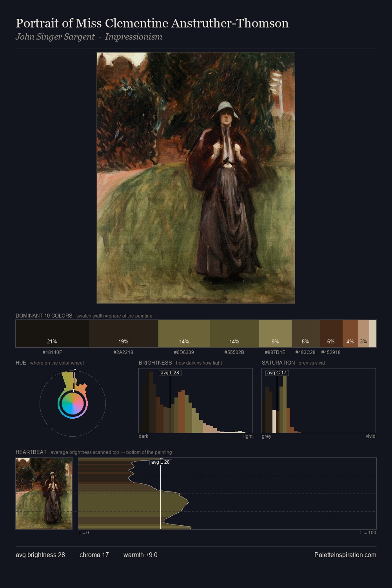The width and height of the screenshot is (392, 588).
Task: Click the 'L = 0' axis label
Action: pyautogui.click(x=83, y=533)
